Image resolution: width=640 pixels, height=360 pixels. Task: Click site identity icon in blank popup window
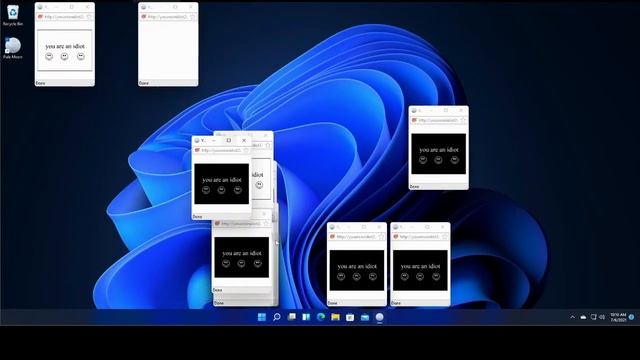click(x=143, y=17)
